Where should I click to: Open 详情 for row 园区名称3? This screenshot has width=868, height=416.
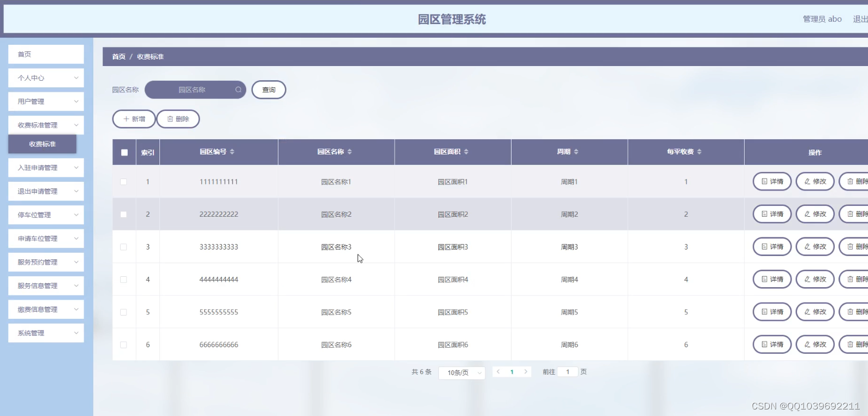tap(772, 247)
